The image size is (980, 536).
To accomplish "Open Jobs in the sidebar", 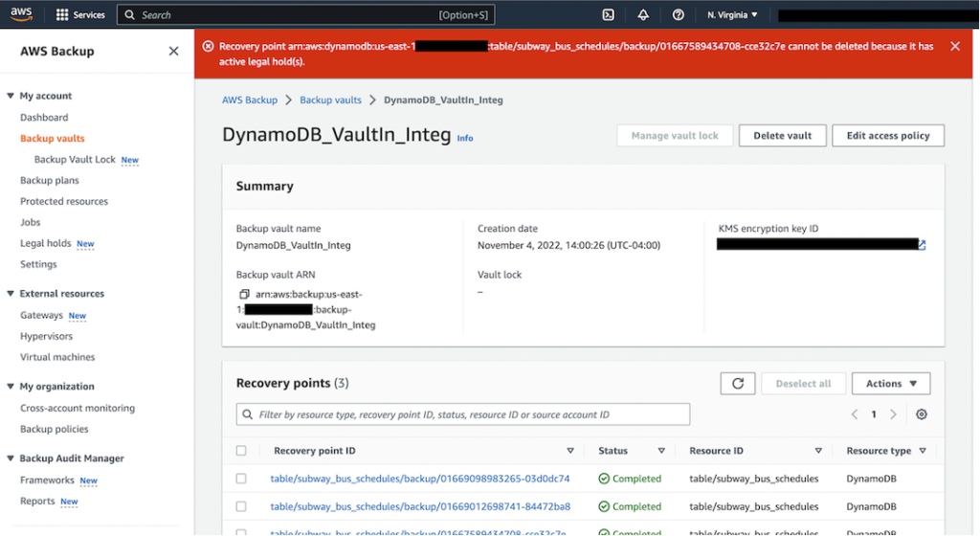I will coord(30,222).
